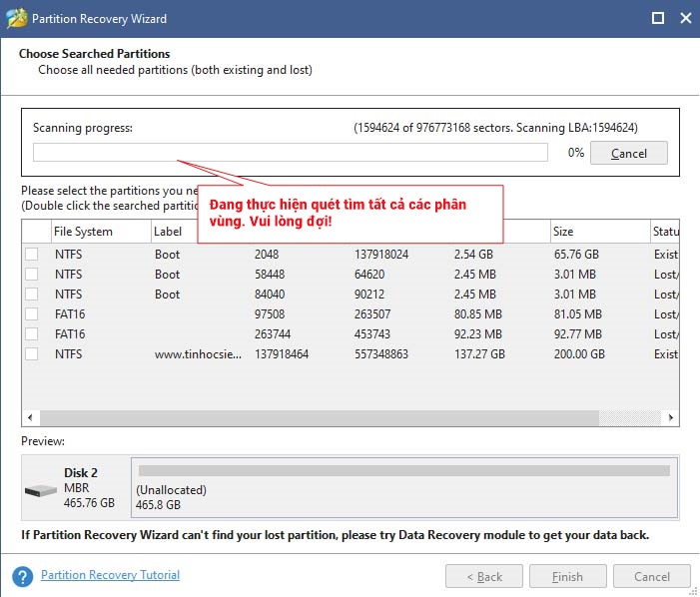700x597 pixels.
Task: Toggle checkbox for FAT16 partition at 263744
Action: coord(32,334)
